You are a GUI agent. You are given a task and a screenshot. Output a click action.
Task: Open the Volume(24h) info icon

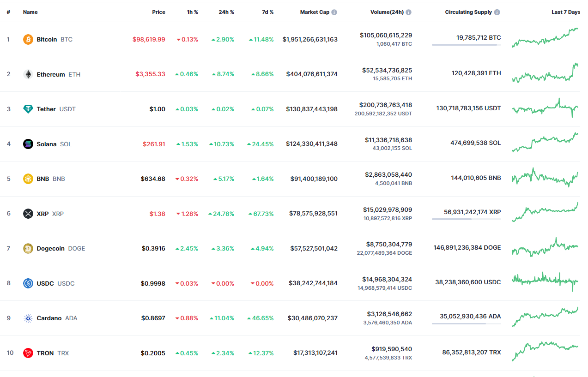pyautogui.click(x=409, y=12)
